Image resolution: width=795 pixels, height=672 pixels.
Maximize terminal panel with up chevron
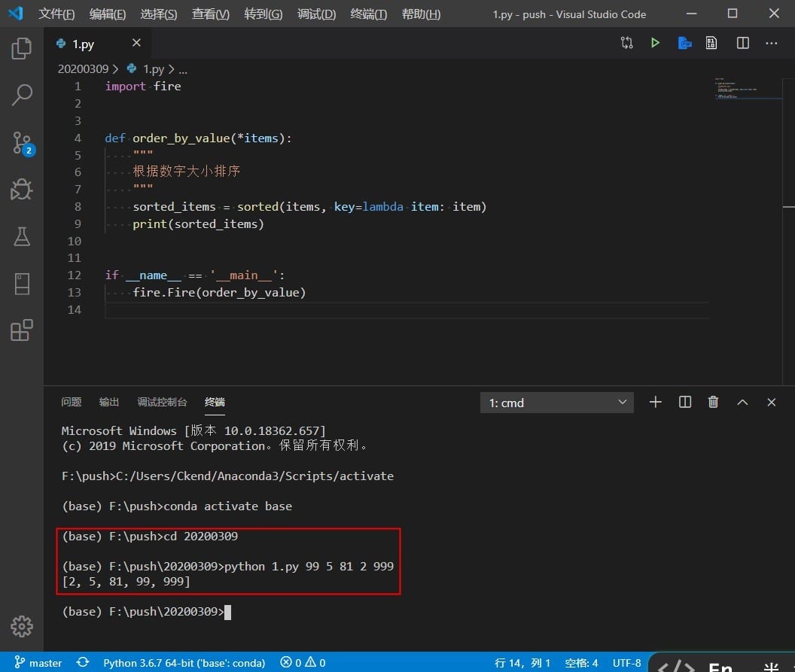tap(742, 403)
